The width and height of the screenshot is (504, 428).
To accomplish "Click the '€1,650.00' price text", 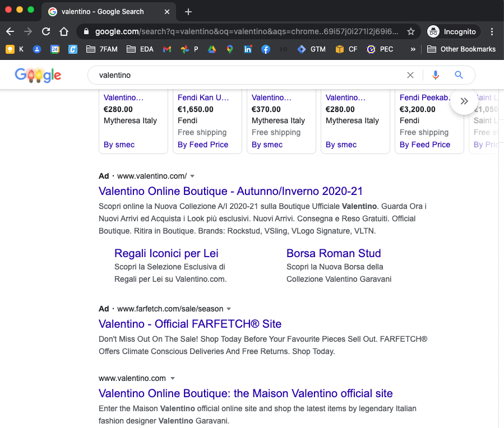I will 196,109.
